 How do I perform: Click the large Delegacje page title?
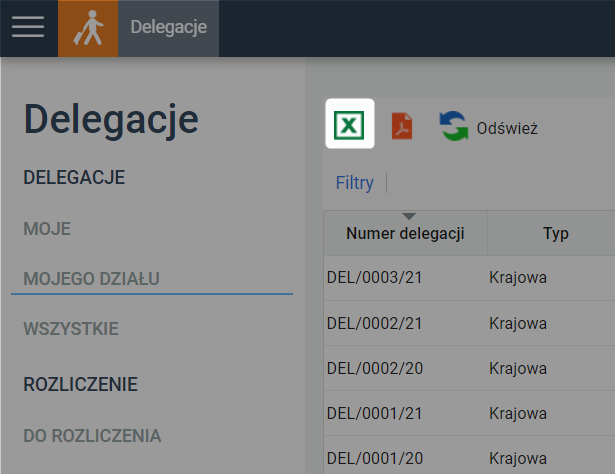click(x=111, y=120)
